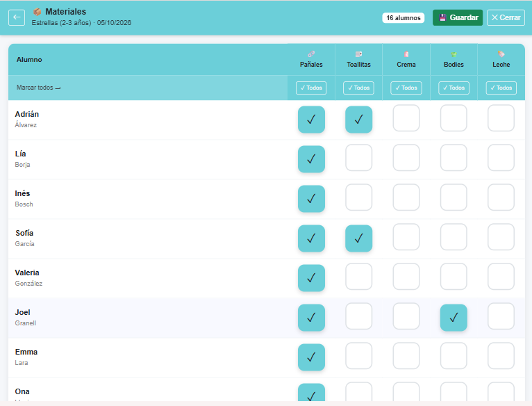Check Crema for Emma Lara
Viewport: 532px width, 406px height.
point(406,356)
